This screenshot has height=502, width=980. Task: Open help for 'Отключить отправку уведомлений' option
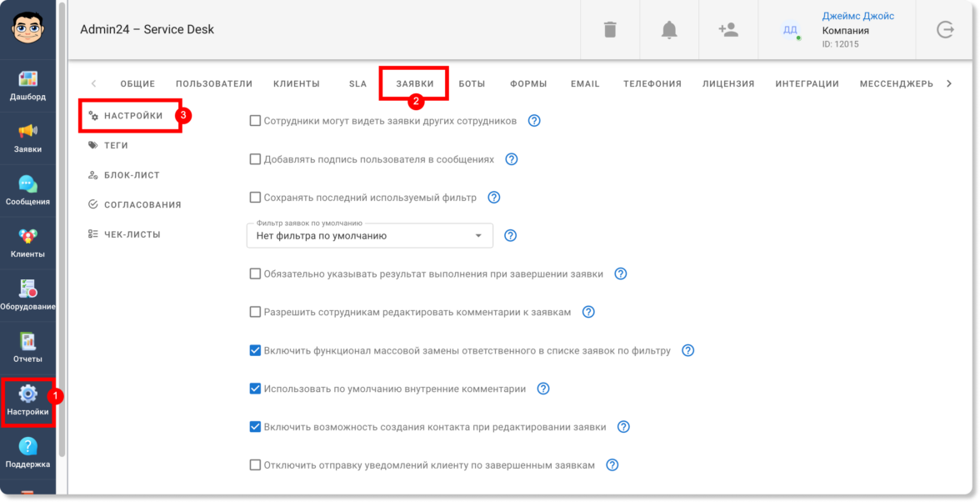pos(612,465)
